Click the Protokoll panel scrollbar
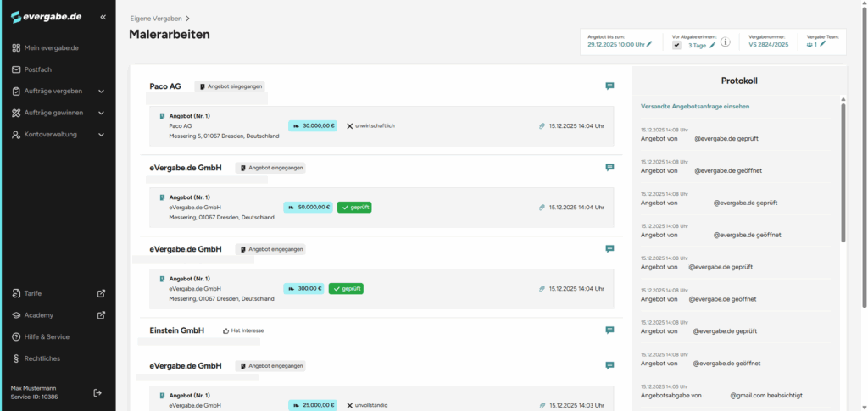Screen dimensions: 868x411 pos(842,169)
